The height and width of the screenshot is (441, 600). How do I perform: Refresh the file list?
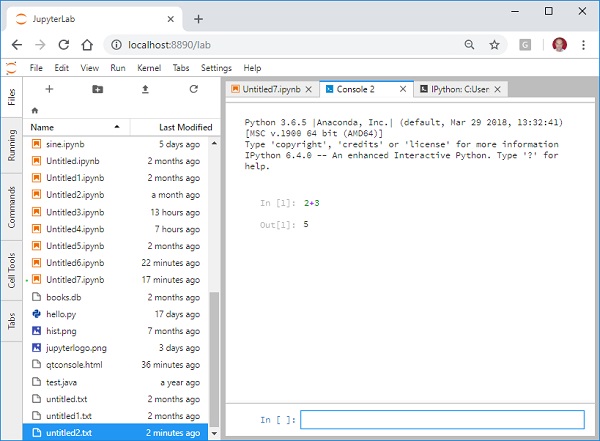pos(193,89)
